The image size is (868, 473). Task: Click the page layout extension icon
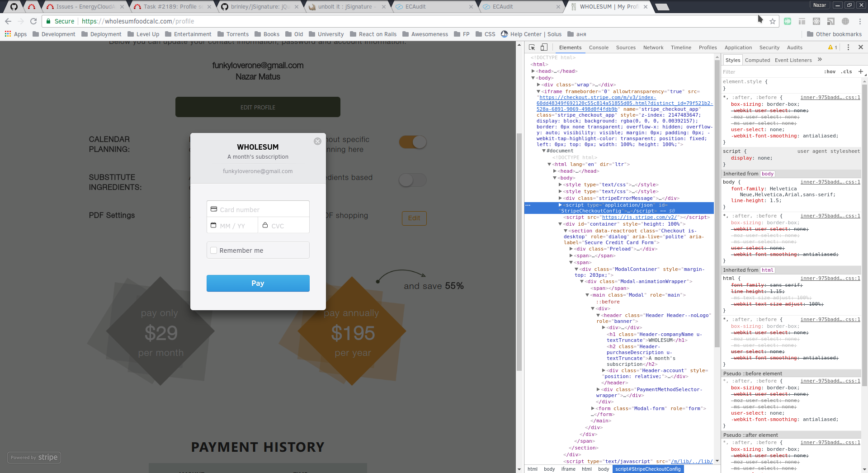[802, 21]
